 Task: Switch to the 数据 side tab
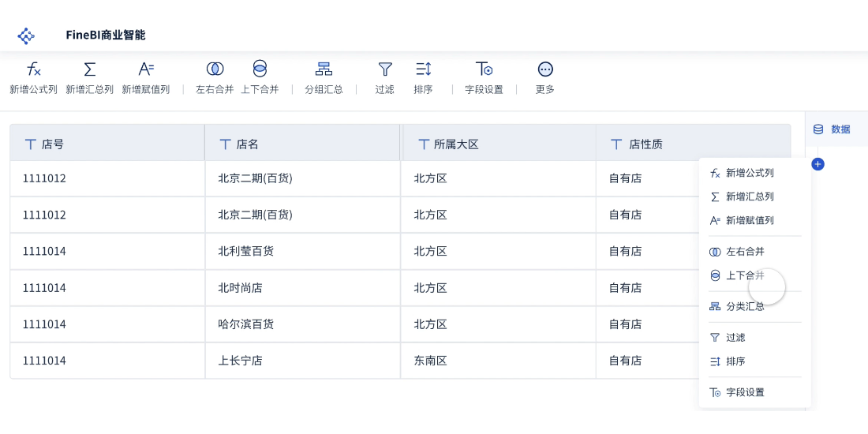click(832, 129)
